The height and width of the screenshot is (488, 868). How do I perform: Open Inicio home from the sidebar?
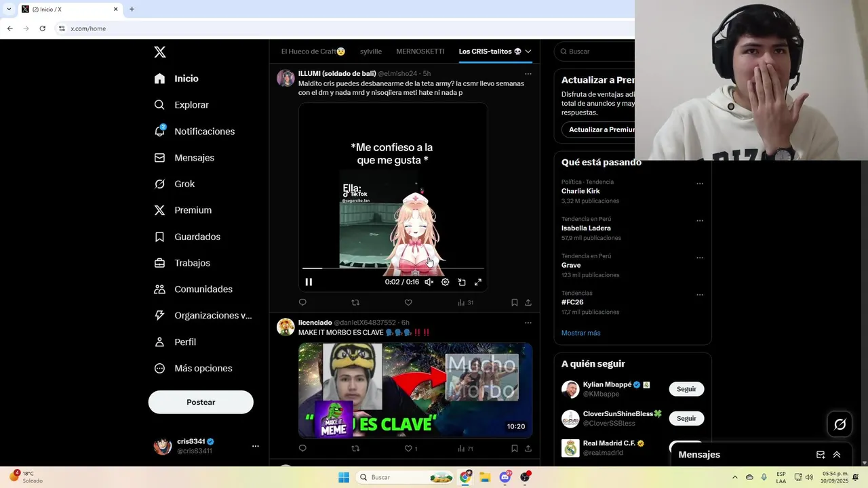click(176, 79)
